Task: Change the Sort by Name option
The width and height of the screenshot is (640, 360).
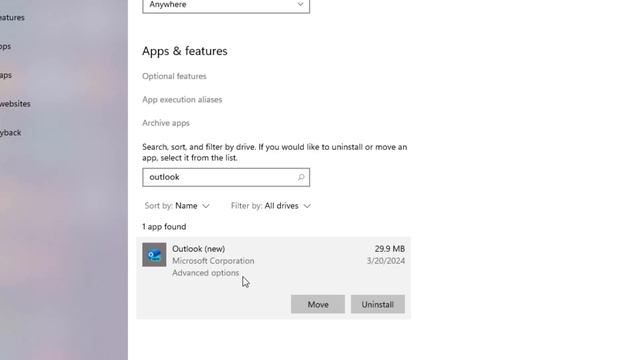Action: tap(177, 206)
